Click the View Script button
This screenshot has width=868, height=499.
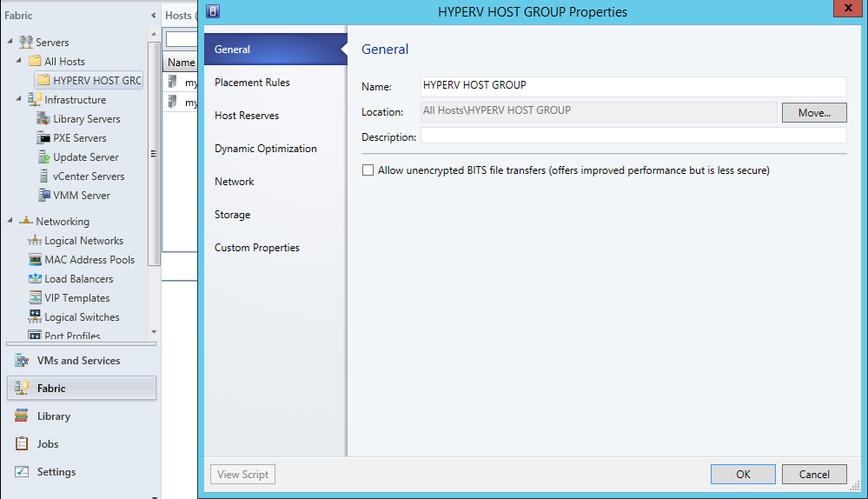[x=242, y=474]
